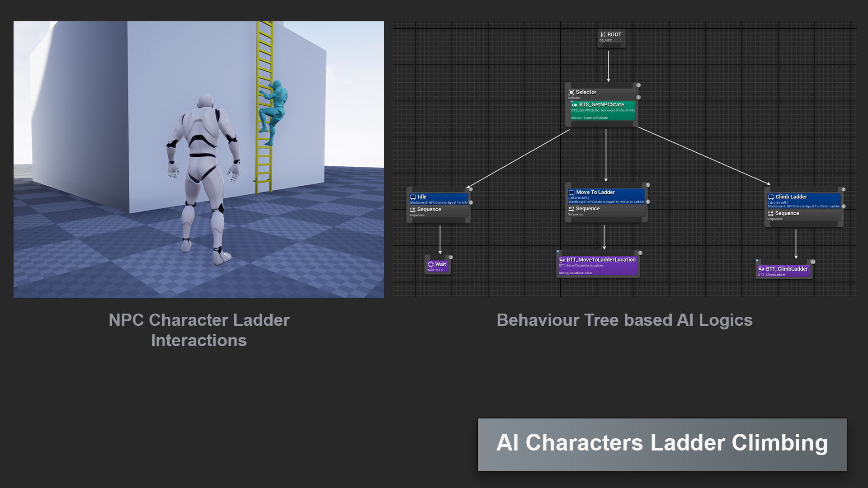Click the AI Characters Ladder Climbing banner
The width and height of the screenshot is (868, 488).
click(662, 444)
